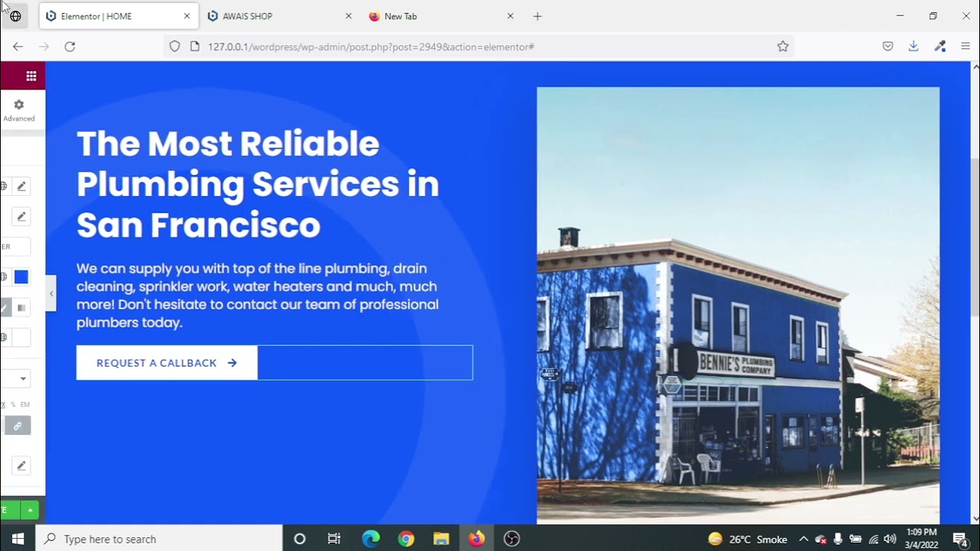Open a new browser tab with plus button

(x=537, y=16)
